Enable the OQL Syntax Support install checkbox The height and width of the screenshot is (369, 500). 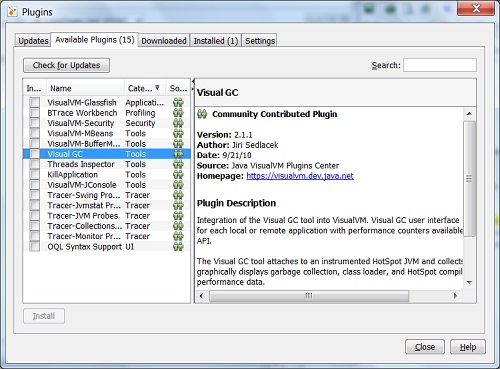tap(34, 247)
